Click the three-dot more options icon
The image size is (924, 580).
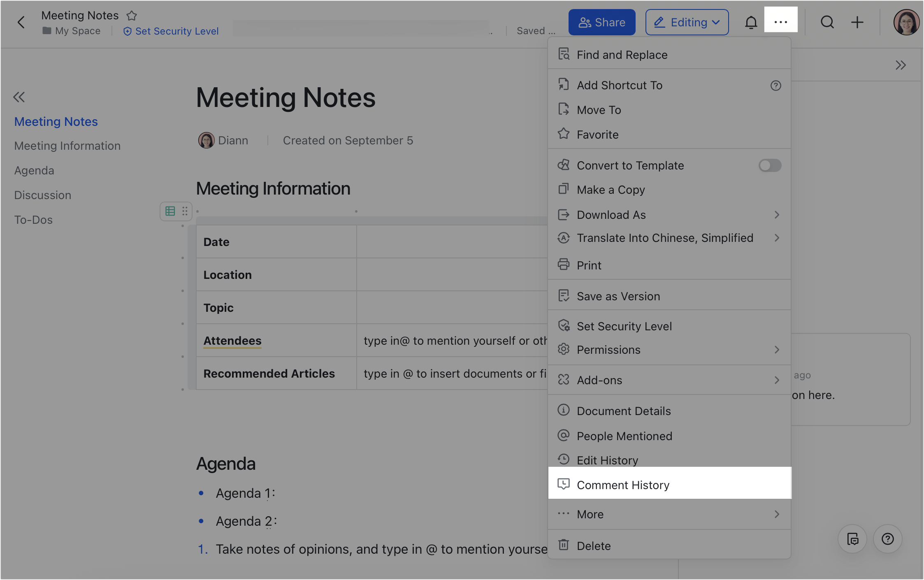[780, 22]
